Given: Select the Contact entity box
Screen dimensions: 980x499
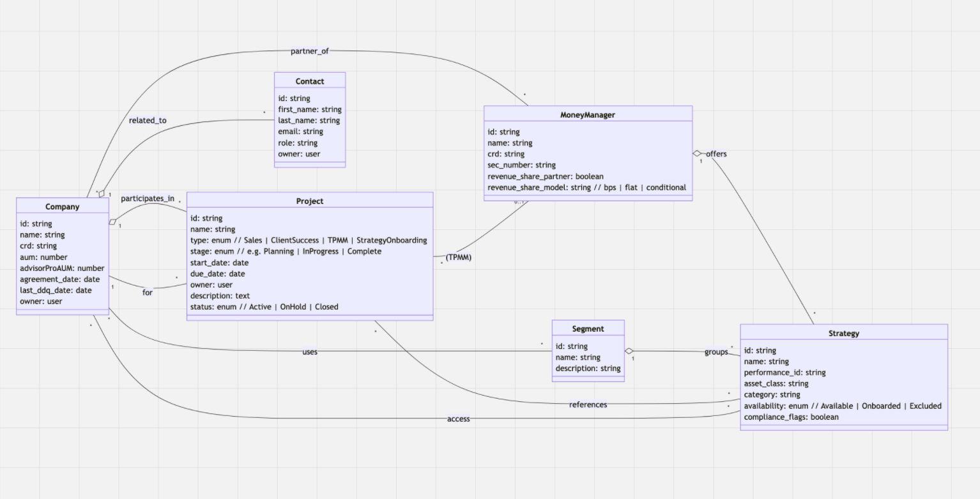Looking at the screenshot, I should (310, 121).
